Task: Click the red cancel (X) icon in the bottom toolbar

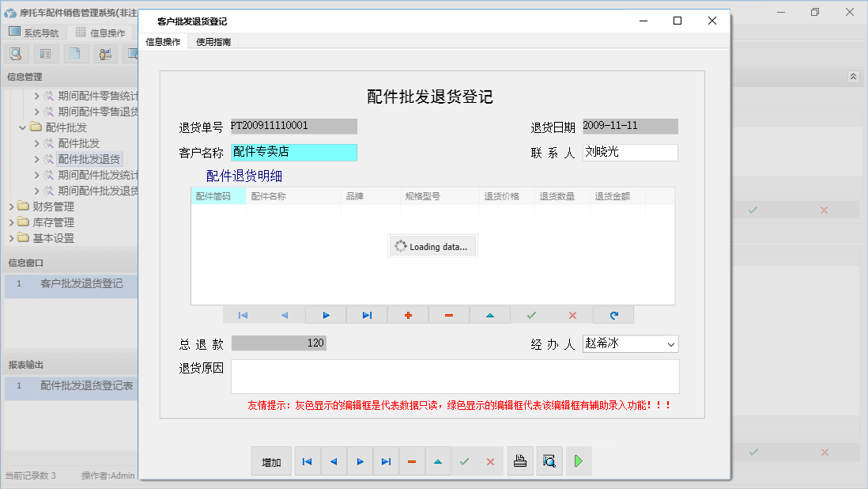Action: (490, 461)
